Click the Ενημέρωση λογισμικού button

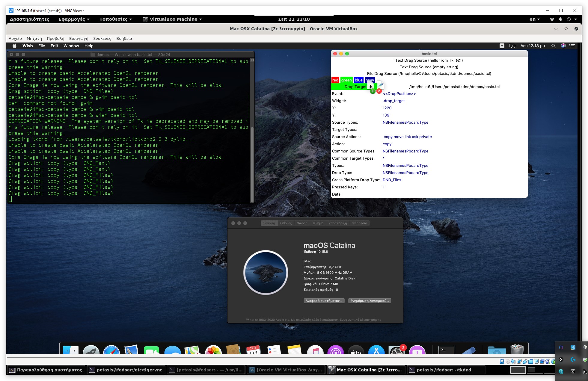(370, 300)
